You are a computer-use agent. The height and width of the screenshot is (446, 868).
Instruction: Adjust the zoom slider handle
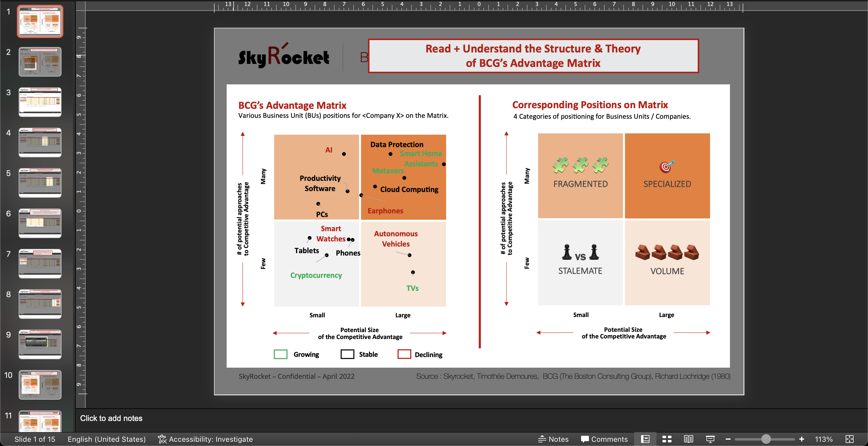coord(766,439)
